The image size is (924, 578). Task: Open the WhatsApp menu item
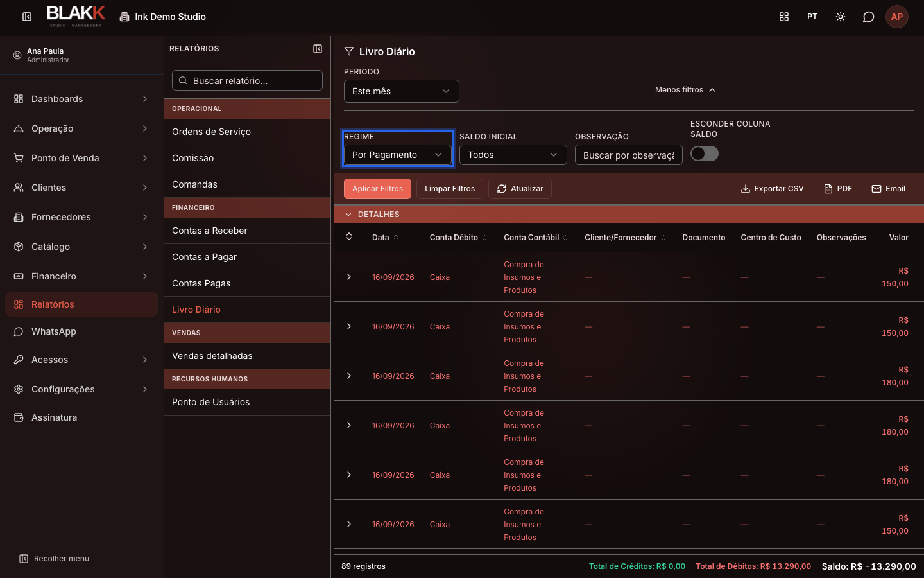click(x=81, y=331)
